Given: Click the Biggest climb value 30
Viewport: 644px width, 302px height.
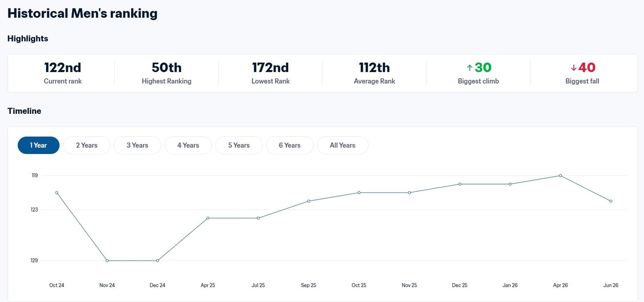Looking at the screenshot, I should [x=483, y=67].
